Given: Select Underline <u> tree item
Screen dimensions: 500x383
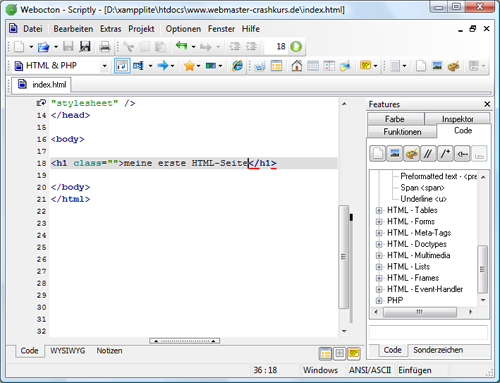Looking at the screenshot, I should pyautogui.click(x=423, y=199).
